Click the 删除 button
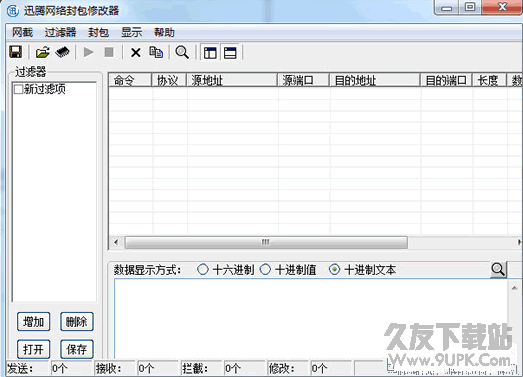The height and width of the screenshot is (377, 523). [x=77, y=322]
